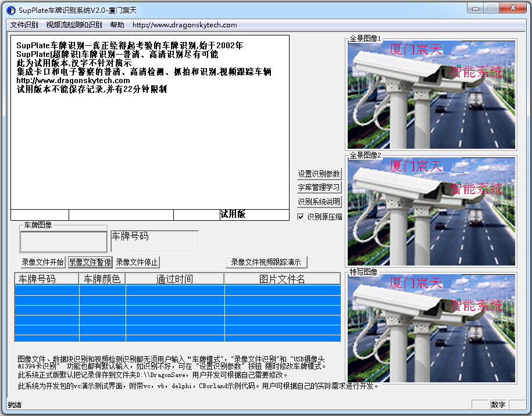Click the 就绪 status bar text

point(15,405)
